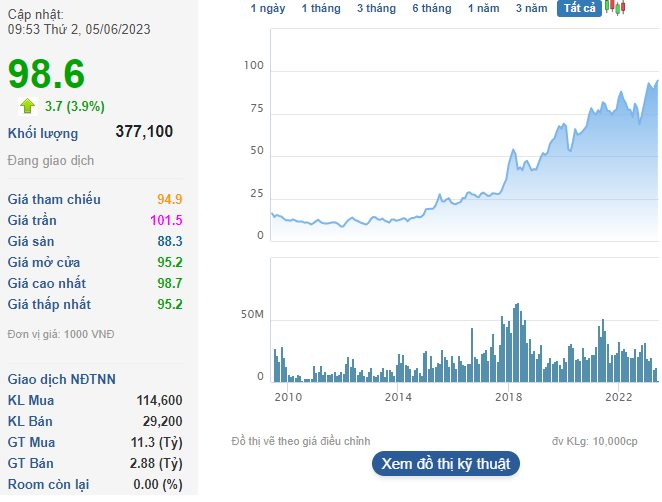Click the floor price 88.3
This screenshot has width=662, height=502.
point(170,242)
